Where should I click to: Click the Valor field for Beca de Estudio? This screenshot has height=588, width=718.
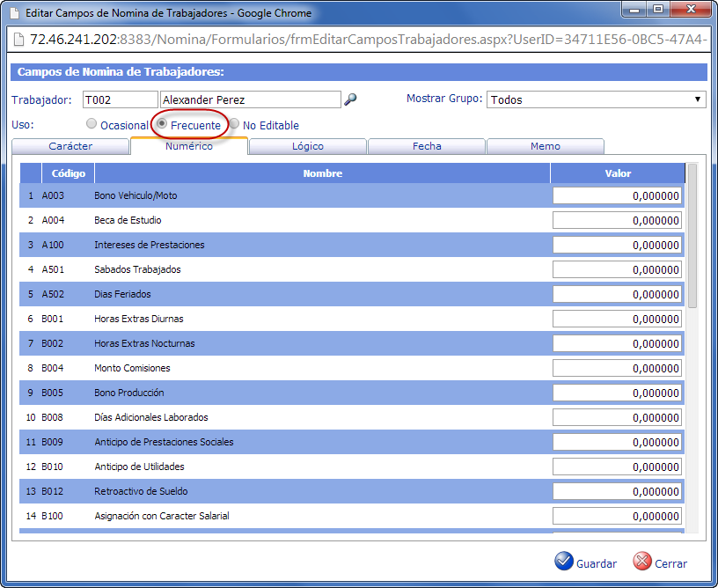(617, 220)
